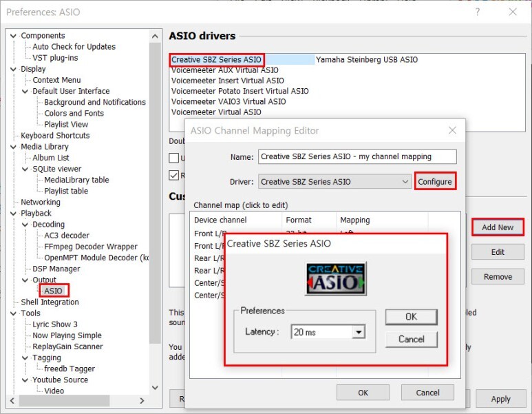Open ReplayGain Scanner preferences
This screenshot has width=532, height=414.
[67, 346]
